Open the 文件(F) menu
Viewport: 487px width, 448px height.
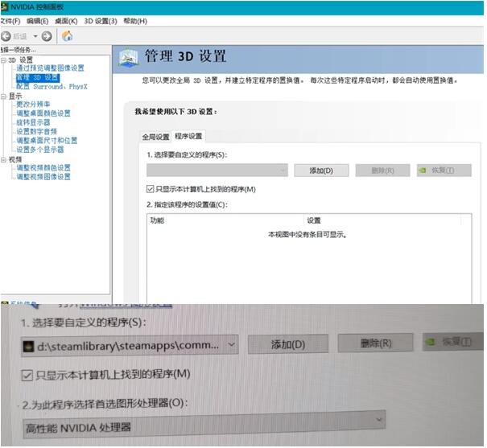(10, 21)
